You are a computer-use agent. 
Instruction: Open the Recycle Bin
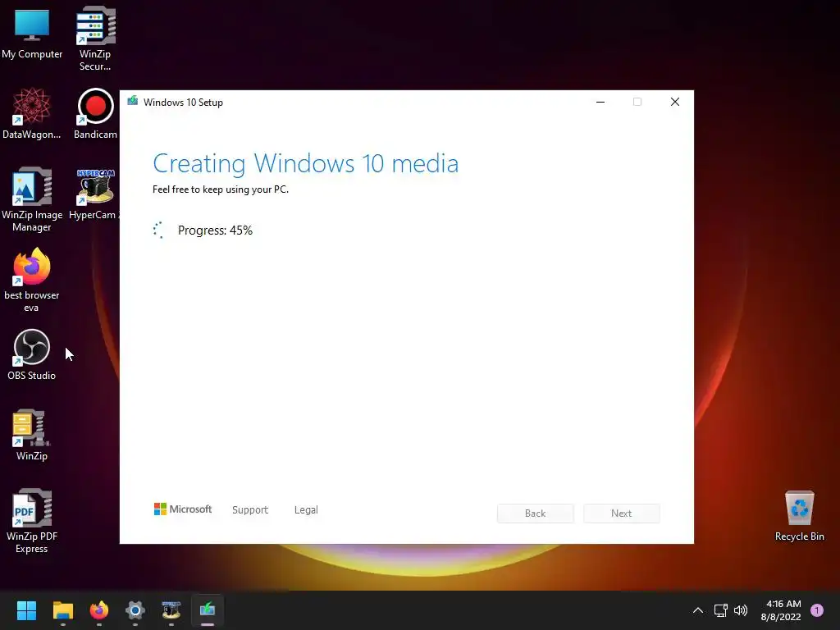coord(799,515)
